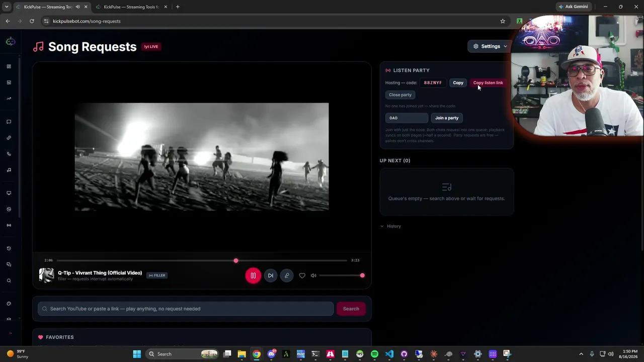Open the tab search dropdown arrow
Viewport: 644px width, 362px height.
point(7,7)
